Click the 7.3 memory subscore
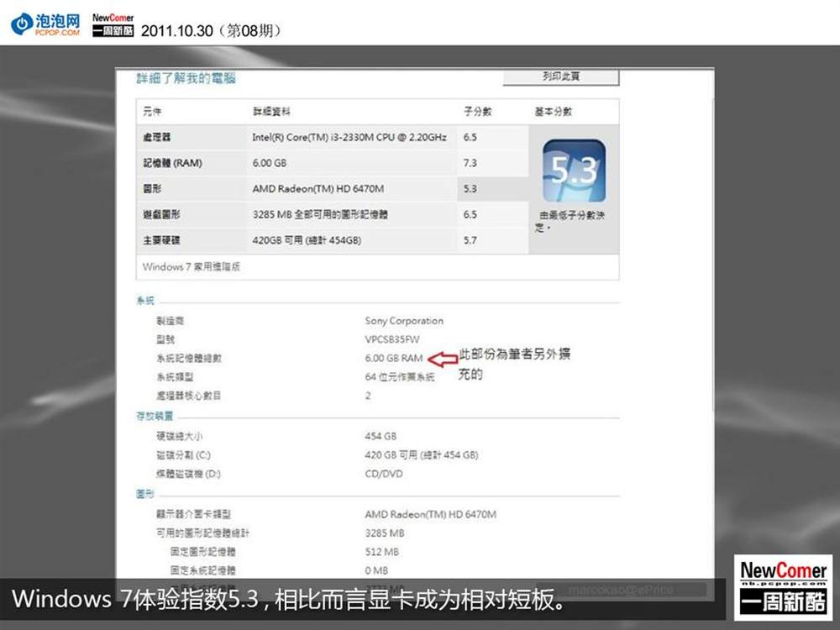Image resolution: width=840 pixels, height=630 pixels. click(470, 163)
